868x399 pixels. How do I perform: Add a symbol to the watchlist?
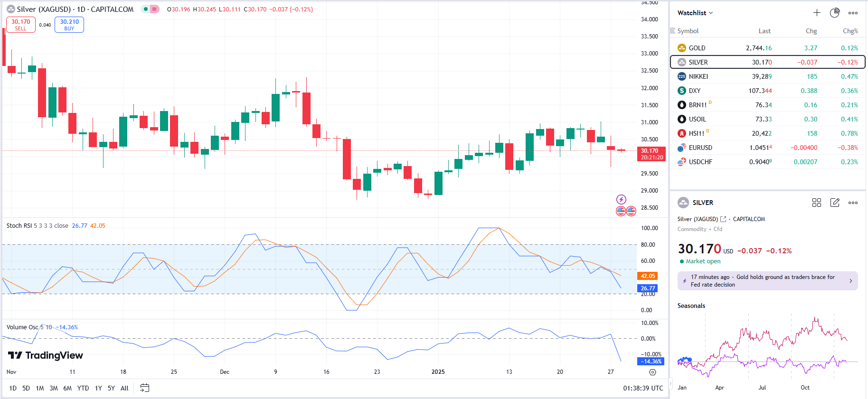click(817, 13)
